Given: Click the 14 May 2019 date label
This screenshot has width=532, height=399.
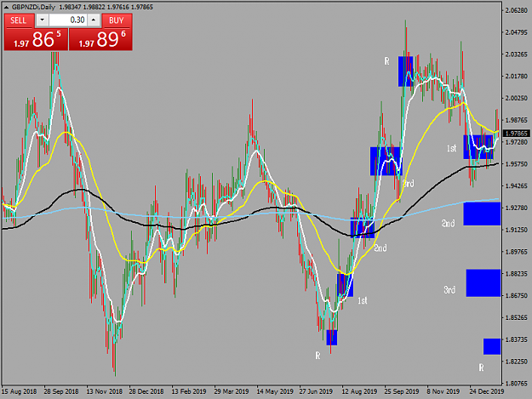Looking at the screenshot, I should pyautogui.click(x=275, y=391).
